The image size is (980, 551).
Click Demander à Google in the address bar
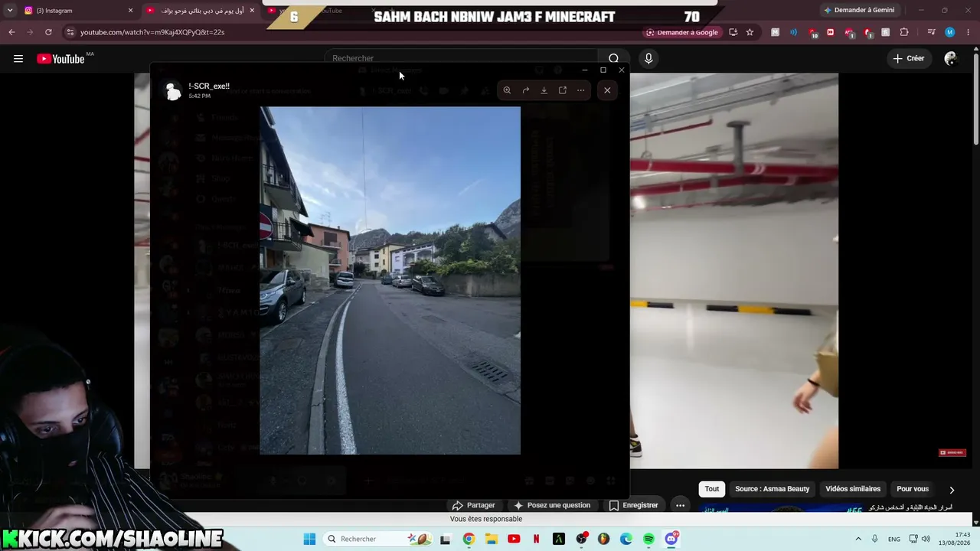pos(682,32)
